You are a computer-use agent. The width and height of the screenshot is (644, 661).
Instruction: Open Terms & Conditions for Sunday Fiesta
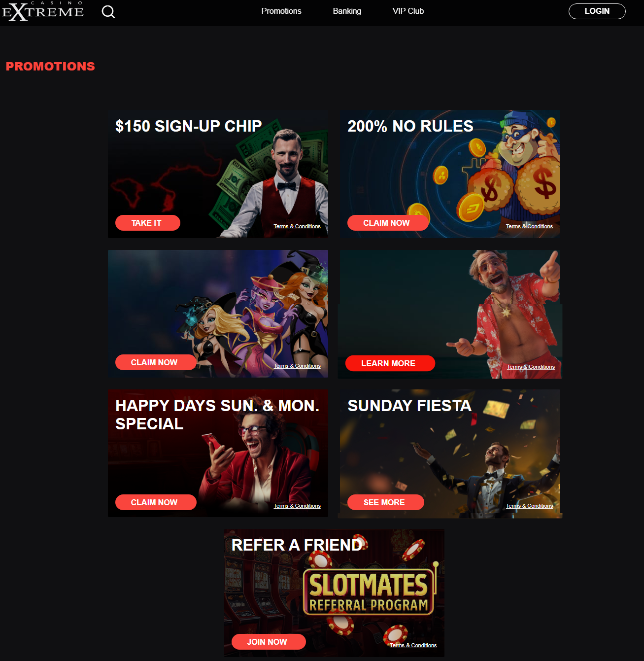click(x=529, y=506)
